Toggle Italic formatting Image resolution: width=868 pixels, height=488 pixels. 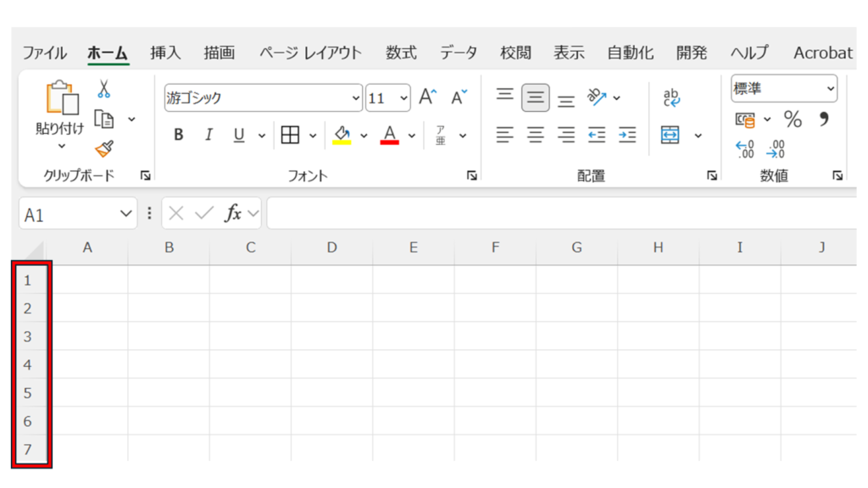coord(209,136)
